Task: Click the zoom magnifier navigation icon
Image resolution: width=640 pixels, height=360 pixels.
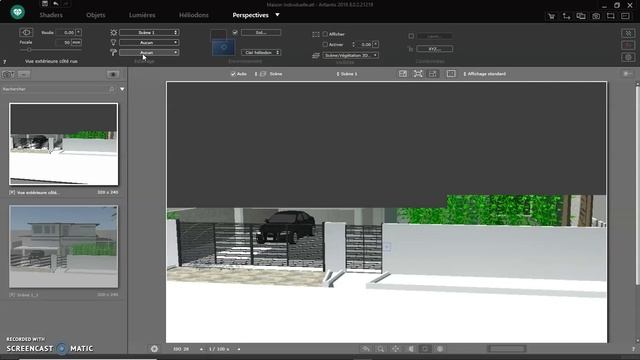Action: pos(380,349)
